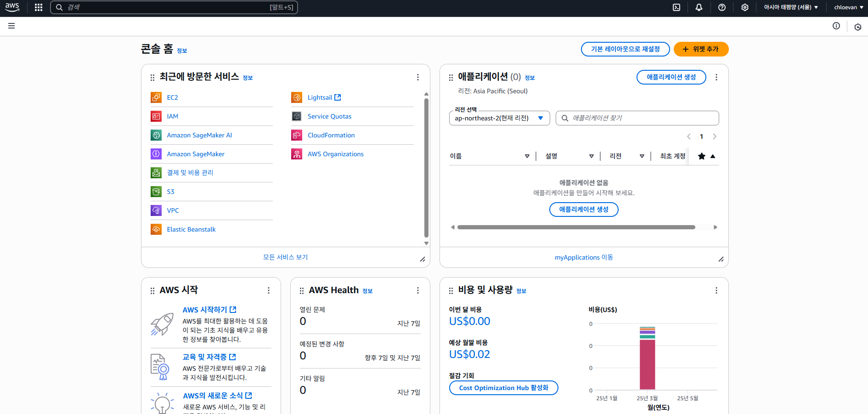Open the notifications bell icon
The image size is (868, 414).
click(699, 7)
